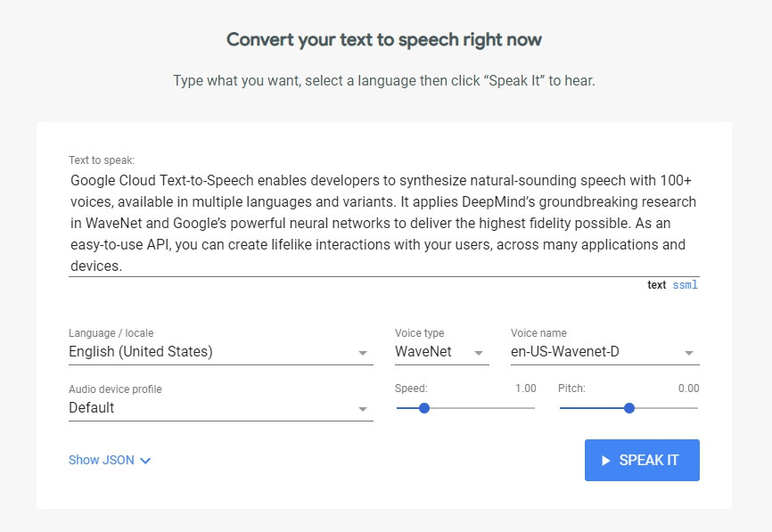Click the Audio device profile dropdown arrow

pyautogui.click(x=363, y=409)
